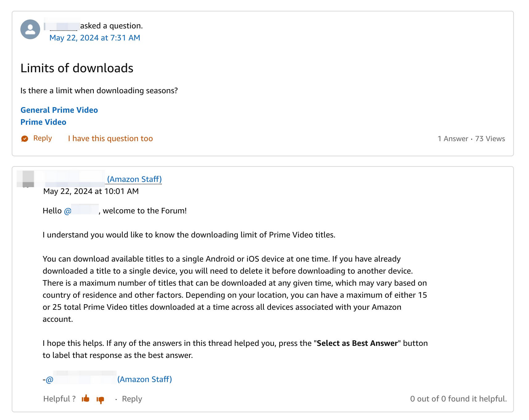
Task: Click the Amazon staff member's avatar
Action: 28,179
